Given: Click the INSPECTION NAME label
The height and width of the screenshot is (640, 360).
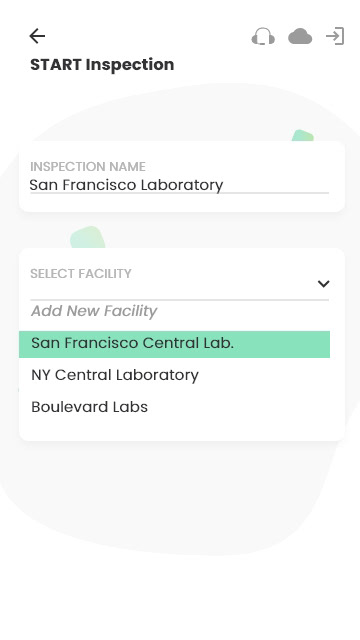Looking at the screenshot, I should tap(88, 167).
